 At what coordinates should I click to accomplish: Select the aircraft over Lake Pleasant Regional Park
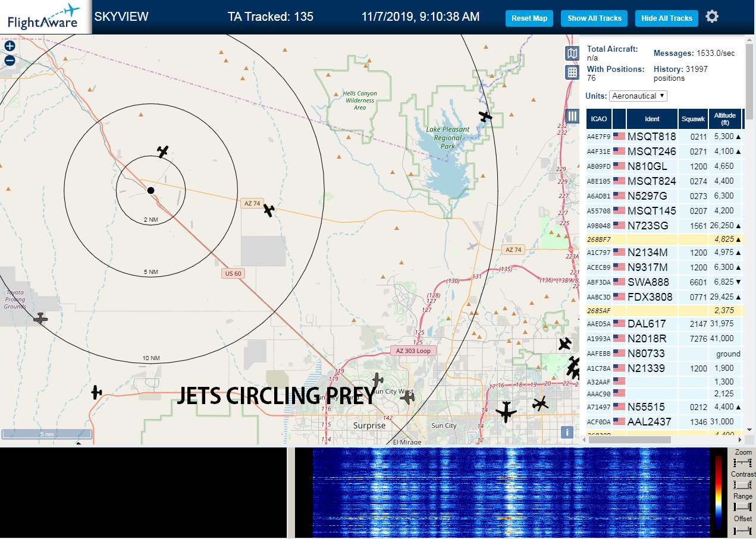(486, 116)
